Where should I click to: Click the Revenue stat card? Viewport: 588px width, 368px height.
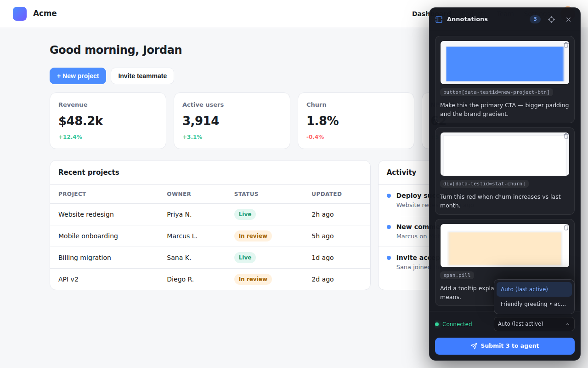[x=108, y=121]
